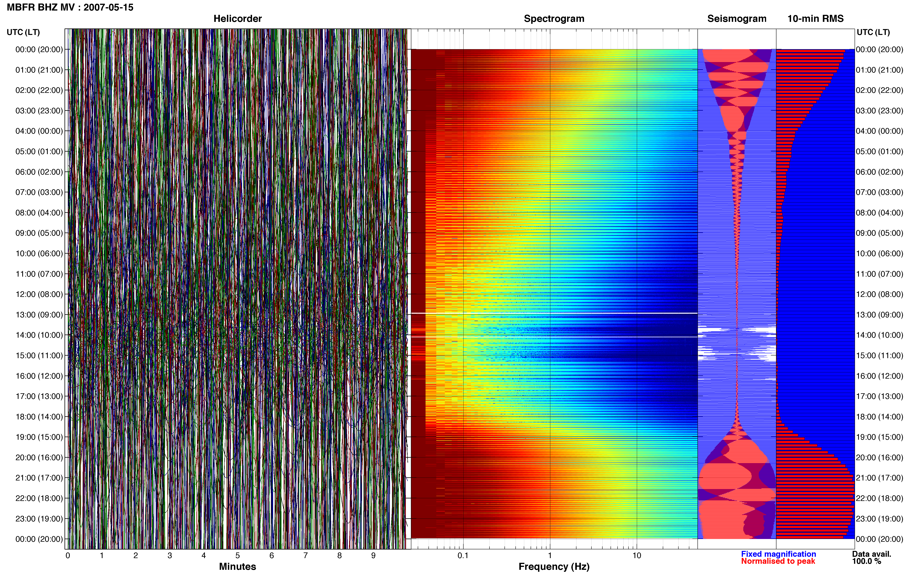Click the '9' tick on the Minutes axis

pyautogui.click(x=373, y=556)
